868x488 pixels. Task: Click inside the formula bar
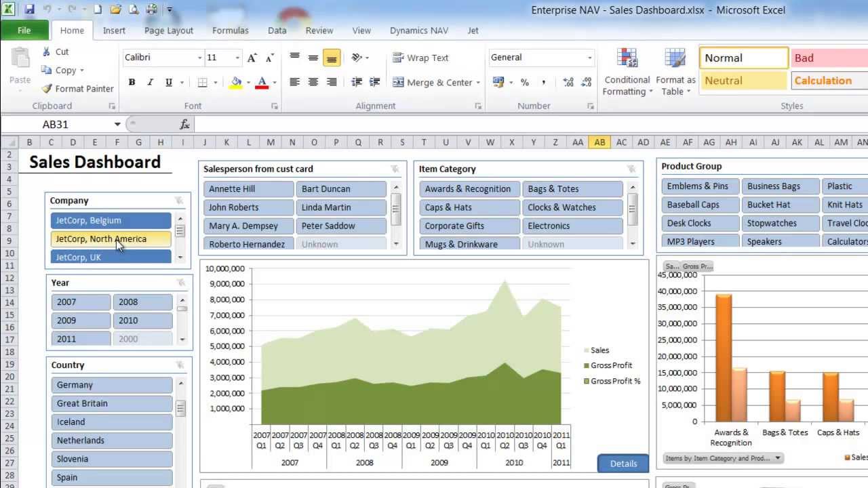pyautogui.click(x=531, y=124)
